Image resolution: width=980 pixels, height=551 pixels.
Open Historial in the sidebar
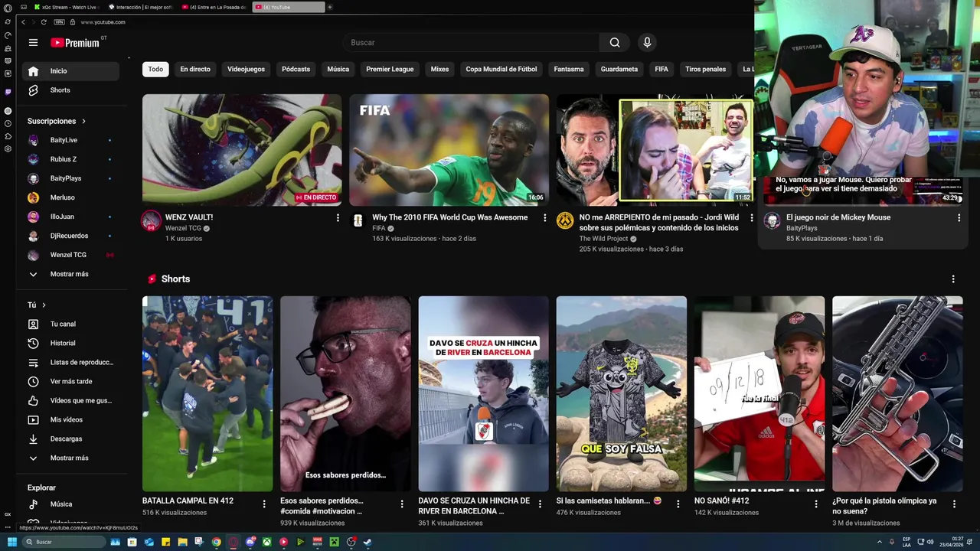(x=70, y=343)
